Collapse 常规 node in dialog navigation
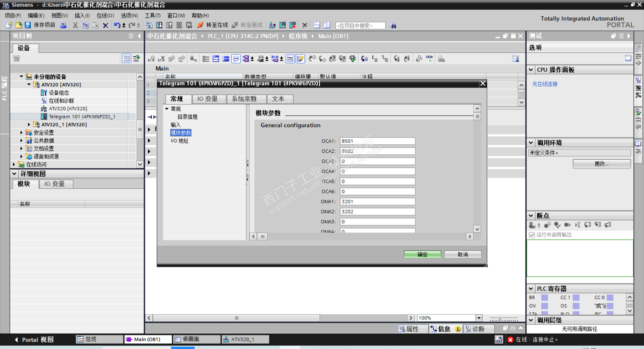The width and height of the screenshot is (644, 349). point(167,109)
